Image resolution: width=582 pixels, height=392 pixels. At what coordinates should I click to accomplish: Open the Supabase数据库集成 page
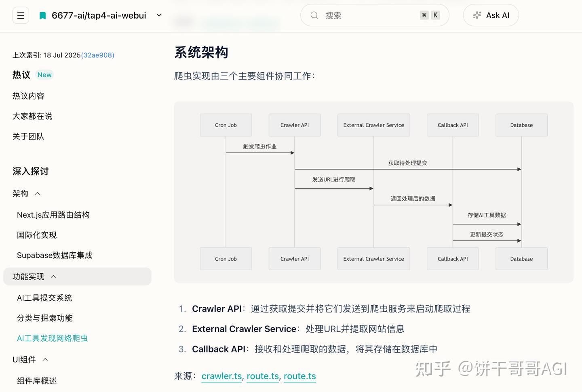point(55,255)
